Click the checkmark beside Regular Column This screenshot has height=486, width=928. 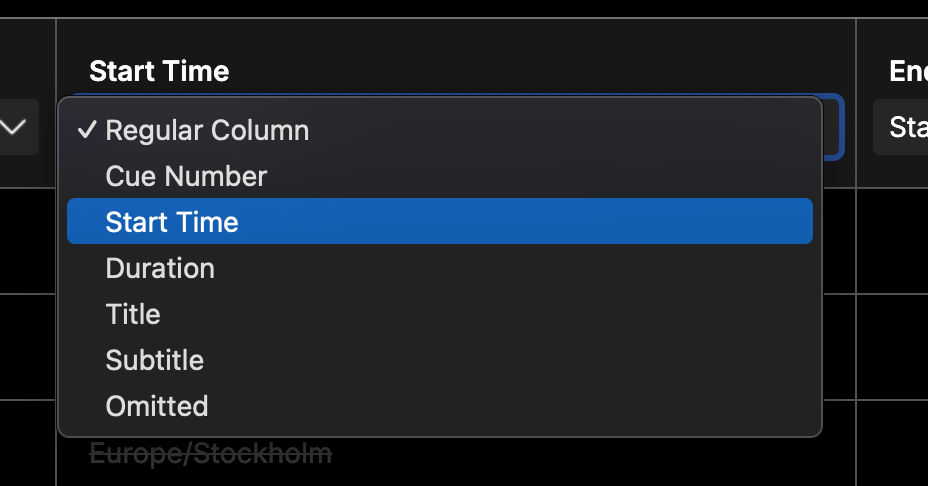coord(88,130)
